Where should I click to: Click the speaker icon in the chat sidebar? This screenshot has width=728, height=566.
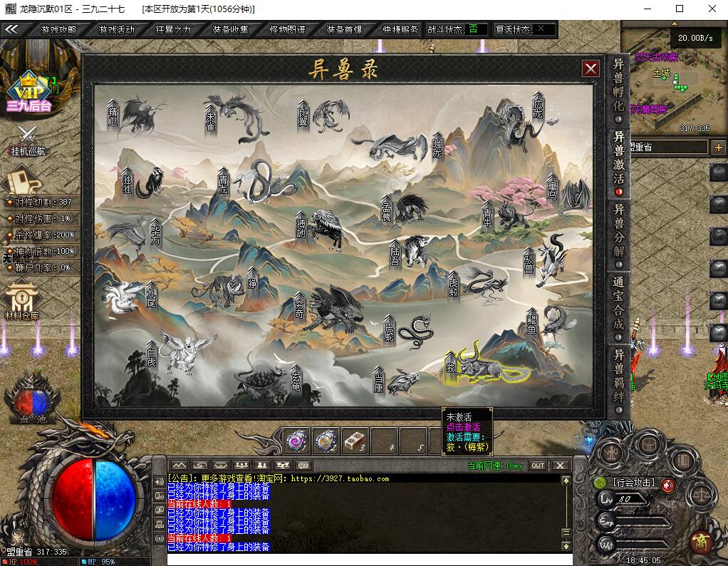coord(160,482)
